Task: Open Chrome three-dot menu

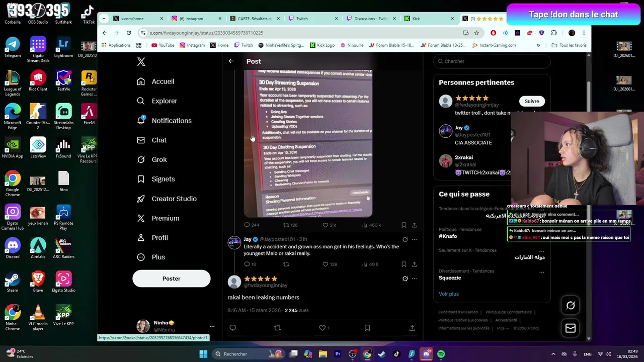Action: click(584, 33)
